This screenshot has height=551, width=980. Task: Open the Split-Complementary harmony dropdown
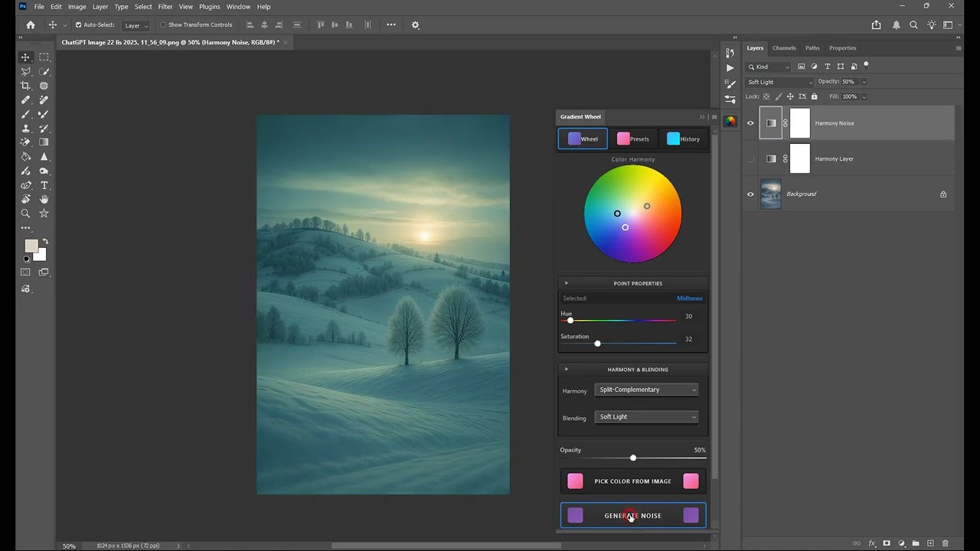645,389
